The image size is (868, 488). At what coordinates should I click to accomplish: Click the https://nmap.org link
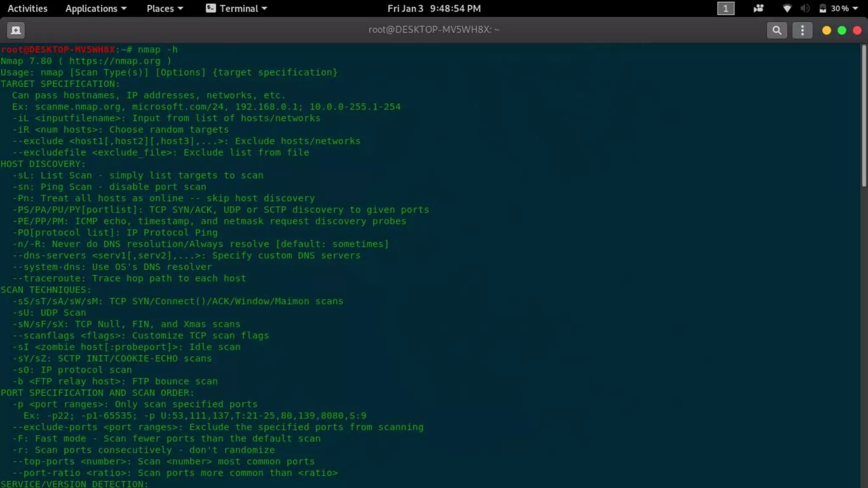tap(115, 61)
